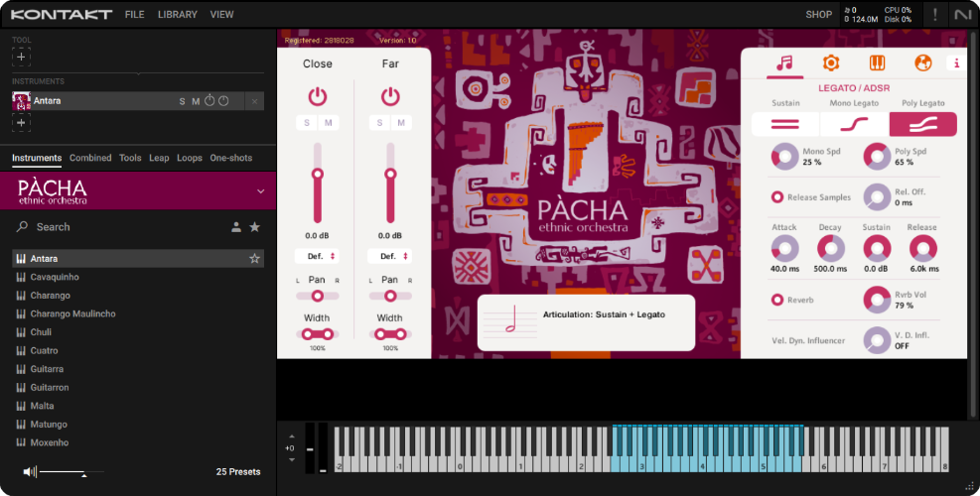
Task: Open the music note Legato/ADSR tab
Action: coord(784,63)
